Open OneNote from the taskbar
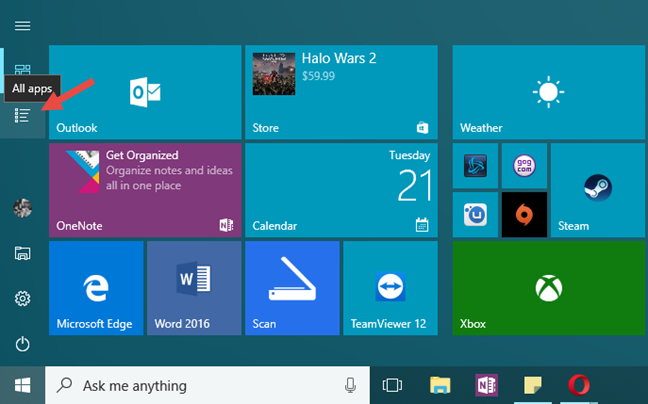Screen dimensions: 648x404 [x=486, y=385]
